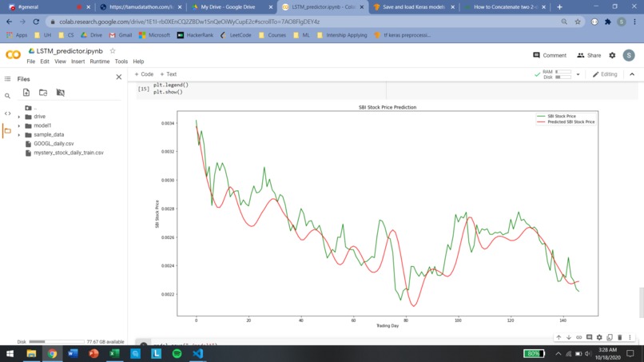Click the address bar URL
Screen dimensions: 644x362
point(189,22)
